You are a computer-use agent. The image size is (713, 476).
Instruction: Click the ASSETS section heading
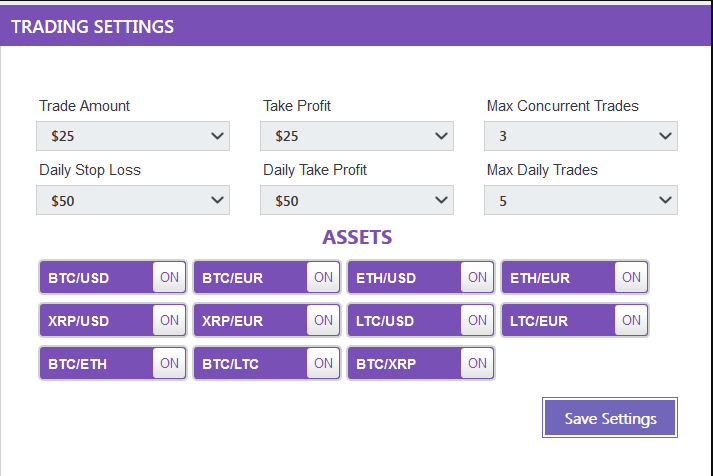click(x=356, y=238)
